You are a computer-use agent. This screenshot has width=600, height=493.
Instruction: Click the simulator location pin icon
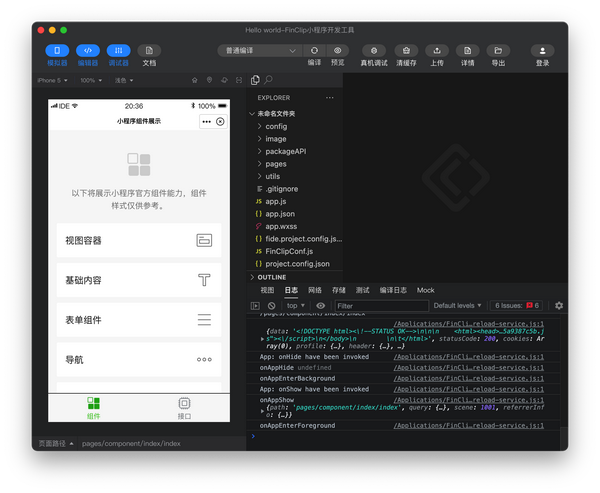tap(209, 80)
